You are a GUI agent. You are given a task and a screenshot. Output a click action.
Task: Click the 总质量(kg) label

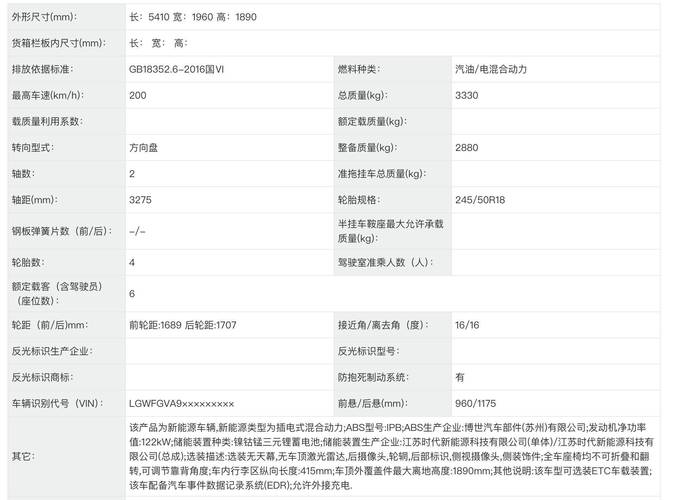(x=362, y=96)
